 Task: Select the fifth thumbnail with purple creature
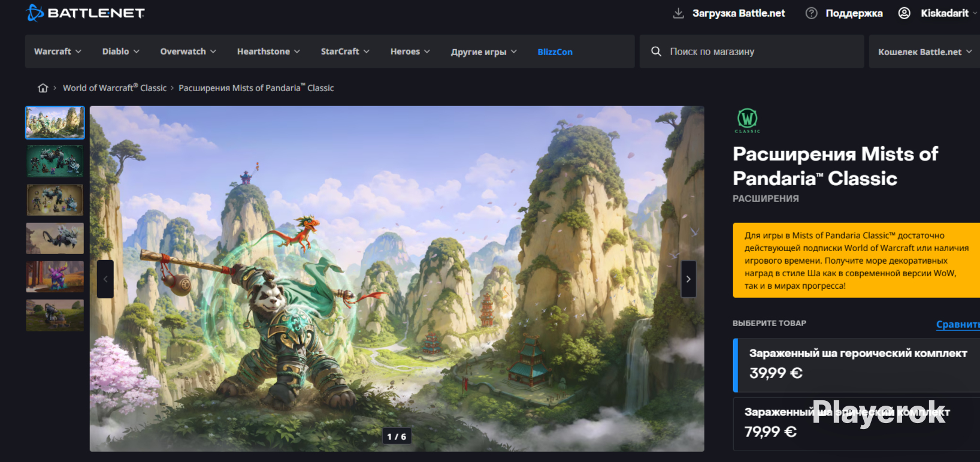pos(55,277)
